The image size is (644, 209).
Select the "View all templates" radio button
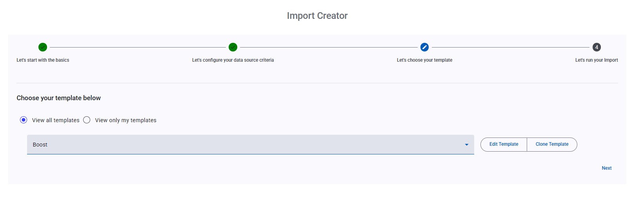(24, 120)
